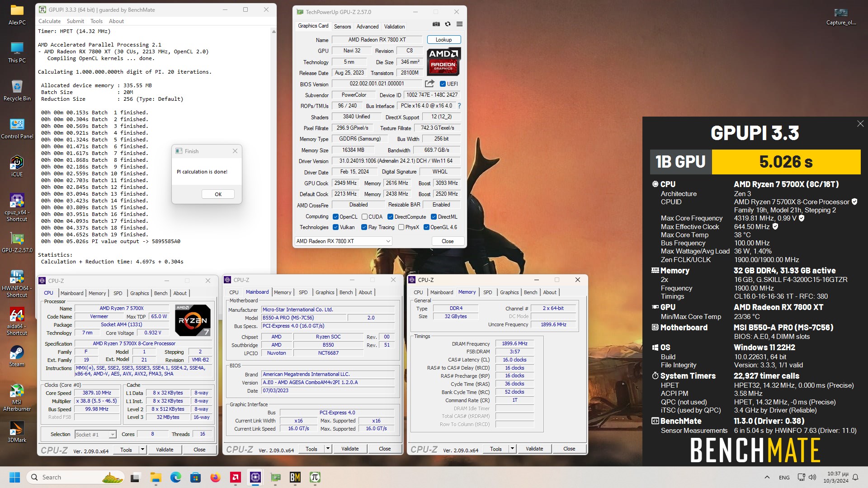
Task: Toggle the CUDA checkbox
Action: point(364,217)
